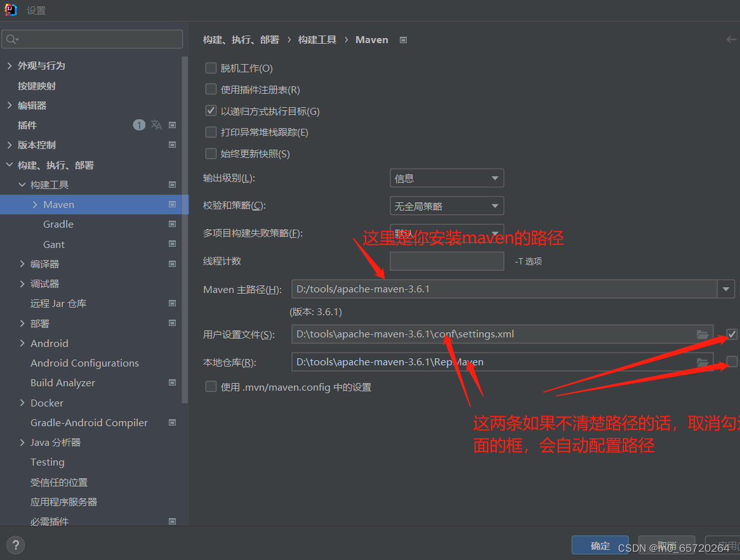Screen dimensions: 740x560
Task: Open Android Configurations settings
Action: pos(84,363)
